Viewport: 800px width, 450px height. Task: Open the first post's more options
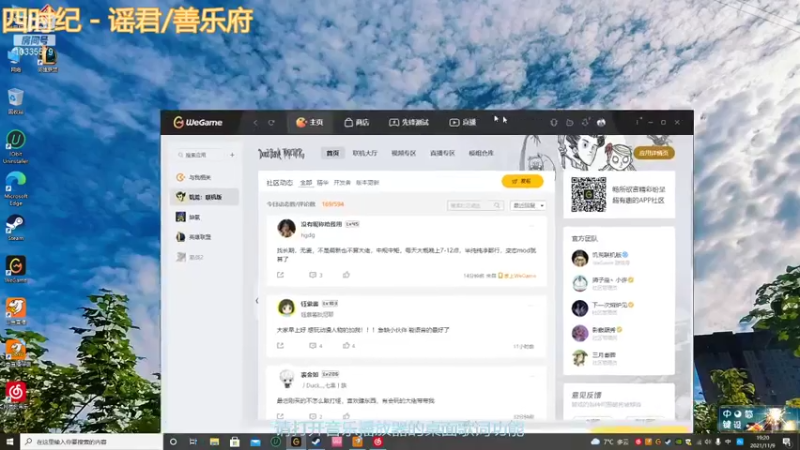[x=532, y=225]
